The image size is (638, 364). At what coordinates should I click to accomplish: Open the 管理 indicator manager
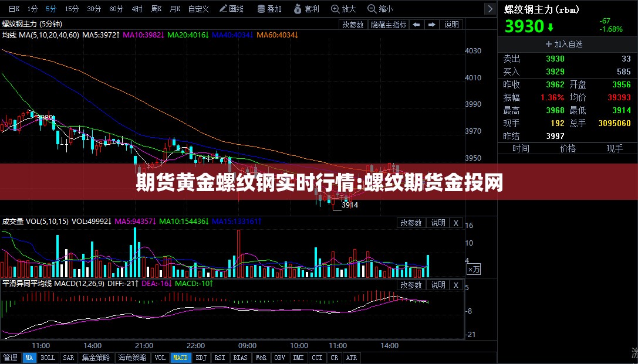(x=10, y=358)
